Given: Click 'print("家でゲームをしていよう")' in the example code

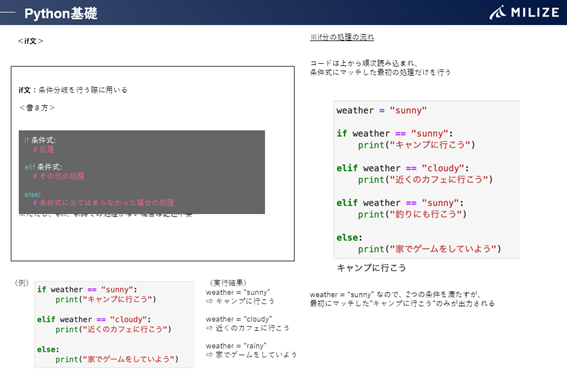Looking at the screenshot, I should click(117, 359).
